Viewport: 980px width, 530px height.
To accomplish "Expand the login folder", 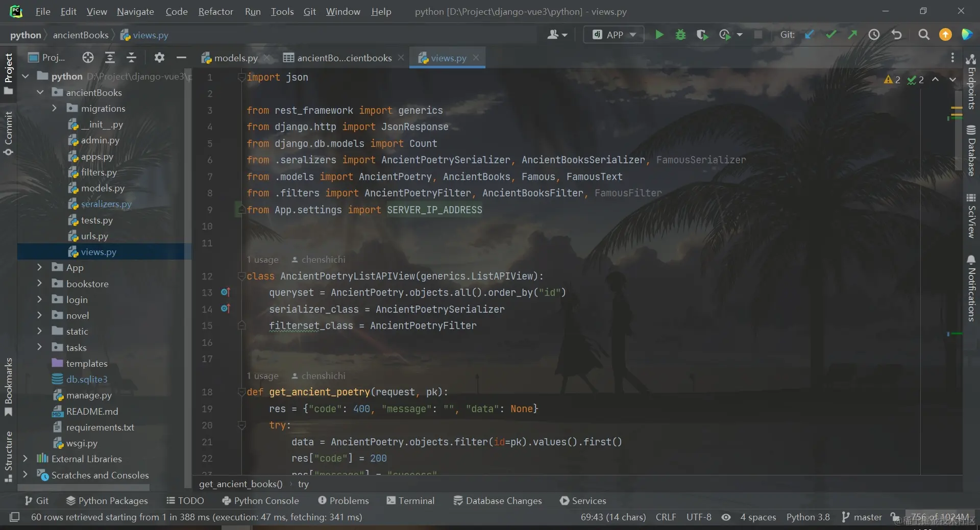I will point(39,299).
